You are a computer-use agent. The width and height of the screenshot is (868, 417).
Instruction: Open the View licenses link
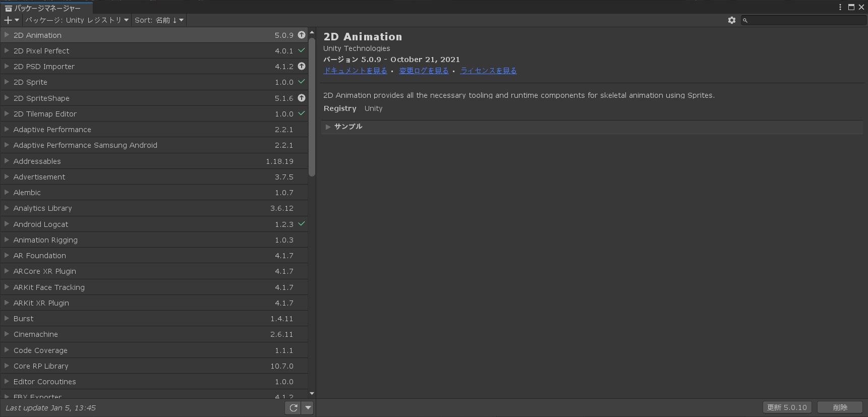(488, 71)
